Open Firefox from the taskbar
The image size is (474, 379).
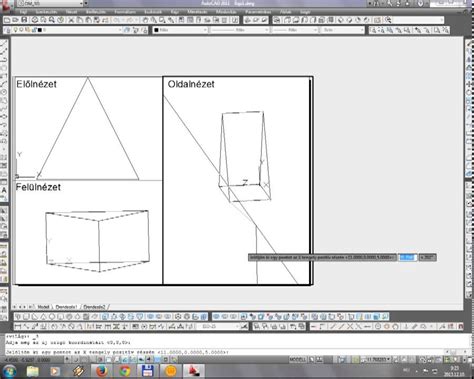(x=102, y=371)
